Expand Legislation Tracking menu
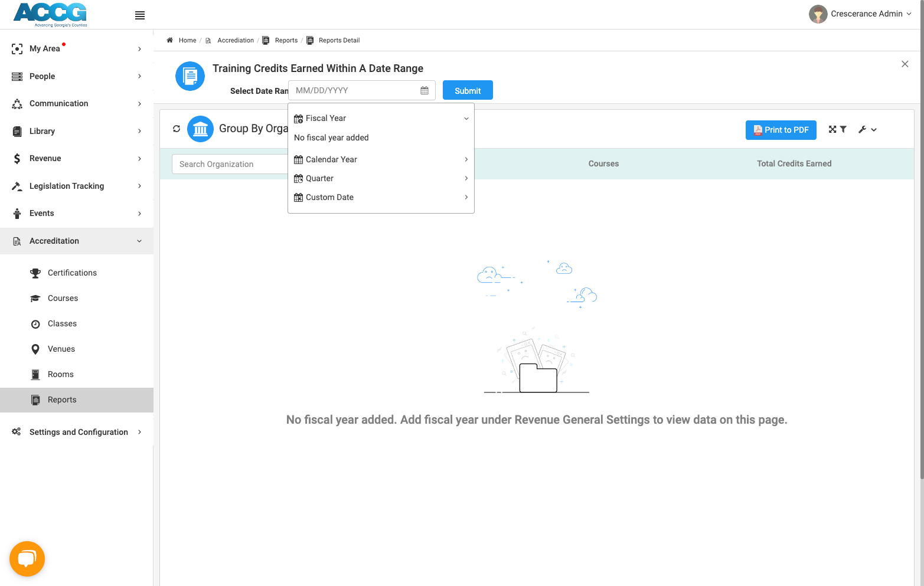This screenshot has width=924, height=586. coord(77,186)
